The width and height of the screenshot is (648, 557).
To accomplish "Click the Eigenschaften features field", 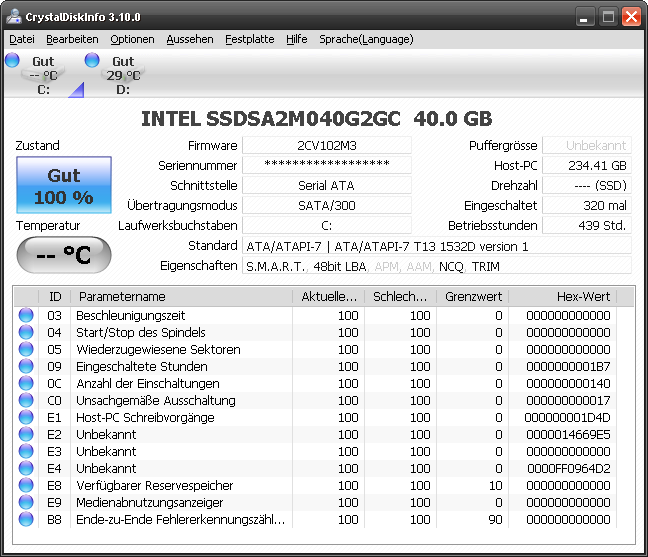I will click(437, 266).
